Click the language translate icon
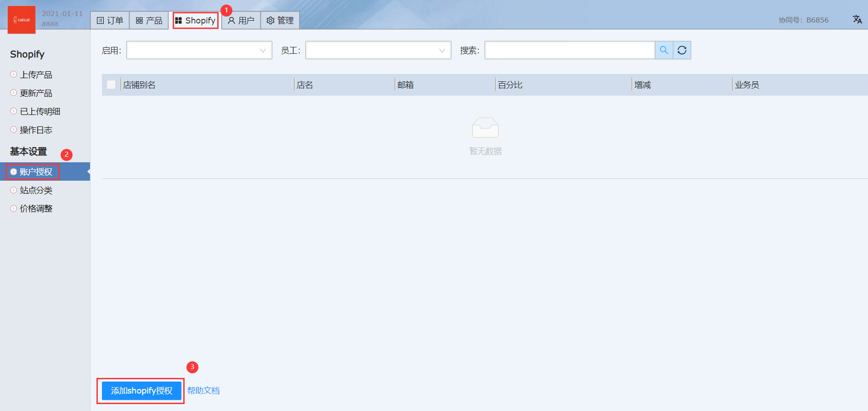Viewport: 868px width, 411px height. [857, 19]
